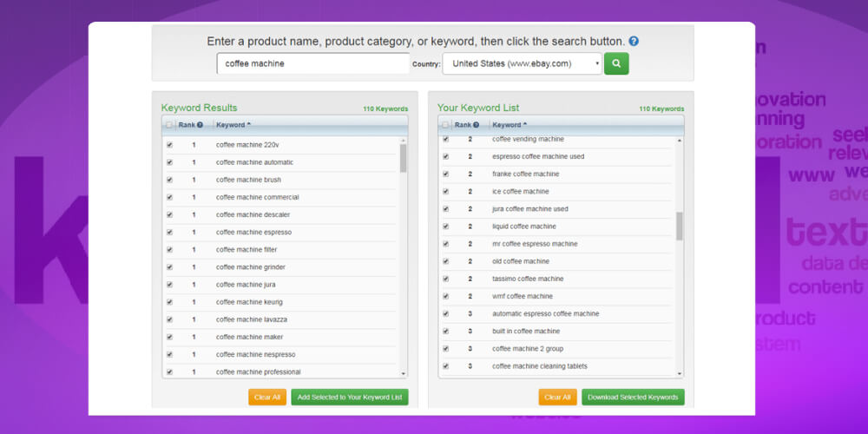Select the coffee machine nespresso keyword
The image size is (868, 434).
(x=256, y=354)
